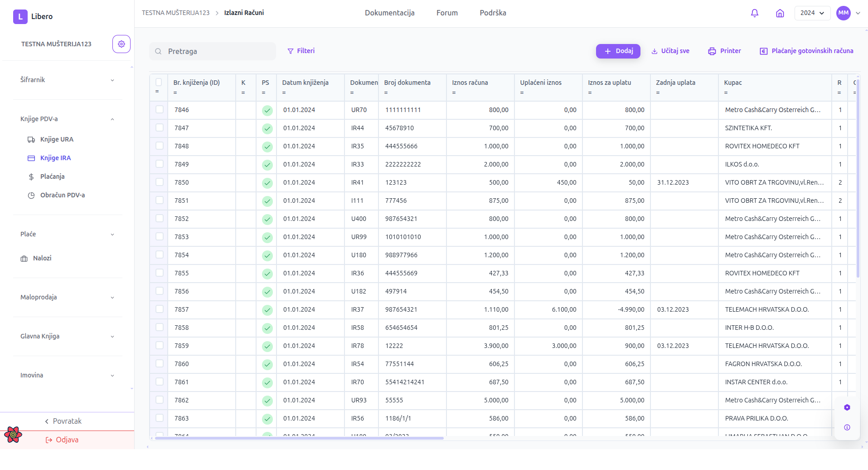Screen dimensions: 868x470
Task: Open the 2024 year dropdown
Action: 812,13
